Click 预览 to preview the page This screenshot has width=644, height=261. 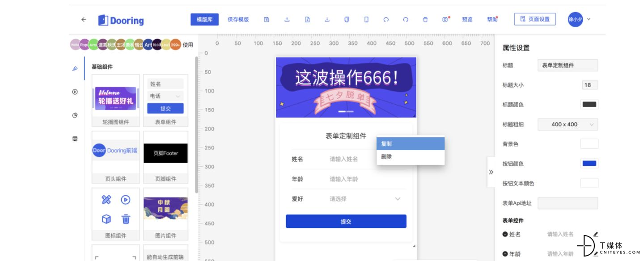467,20
